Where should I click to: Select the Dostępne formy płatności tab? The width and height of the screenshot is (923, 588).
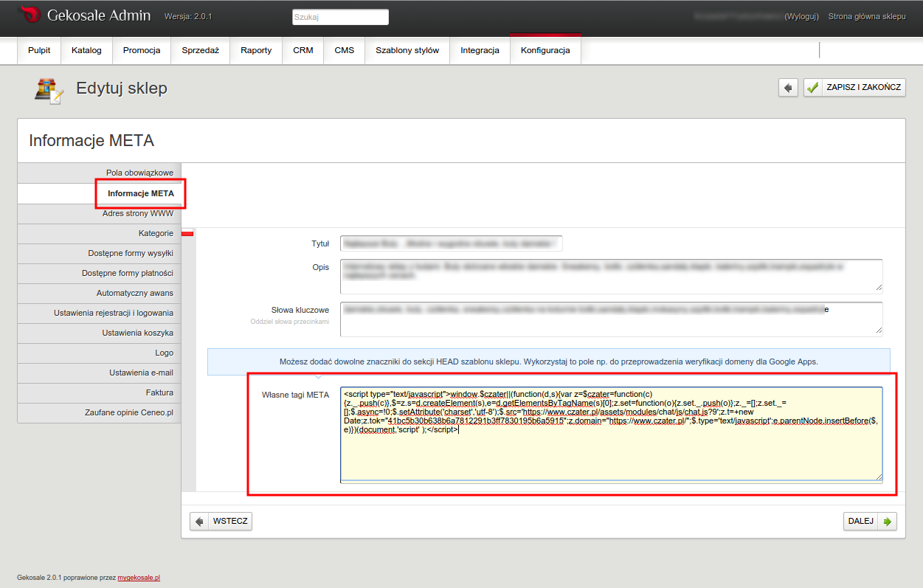pyautogui.click(x=99, y=273)
